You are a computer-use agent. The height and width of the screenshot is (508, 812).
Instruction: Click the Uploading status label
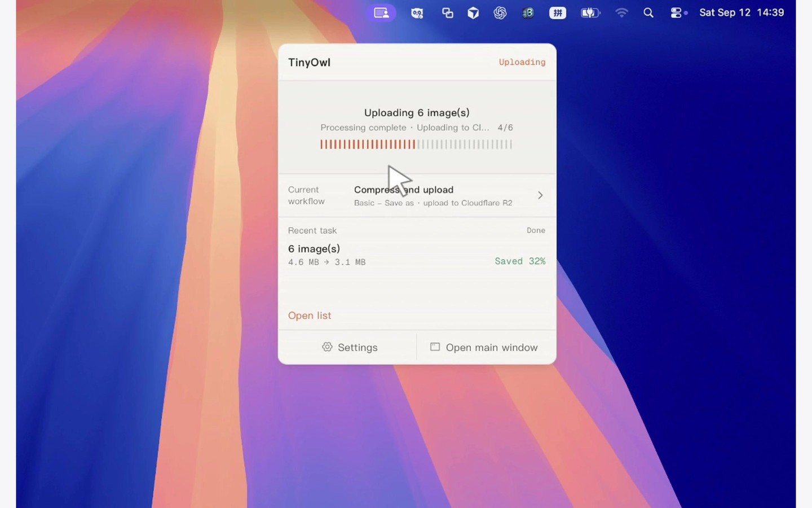click(522, 62)
